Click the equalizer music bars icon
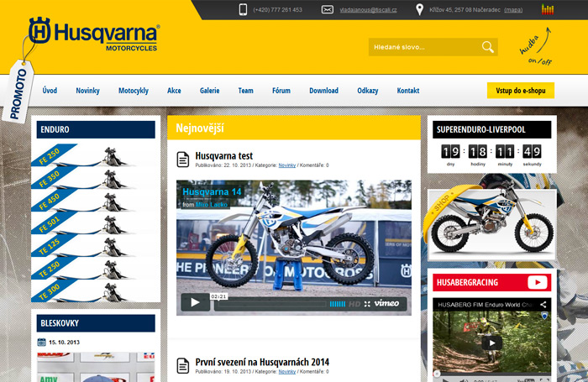 coord(548,9)
